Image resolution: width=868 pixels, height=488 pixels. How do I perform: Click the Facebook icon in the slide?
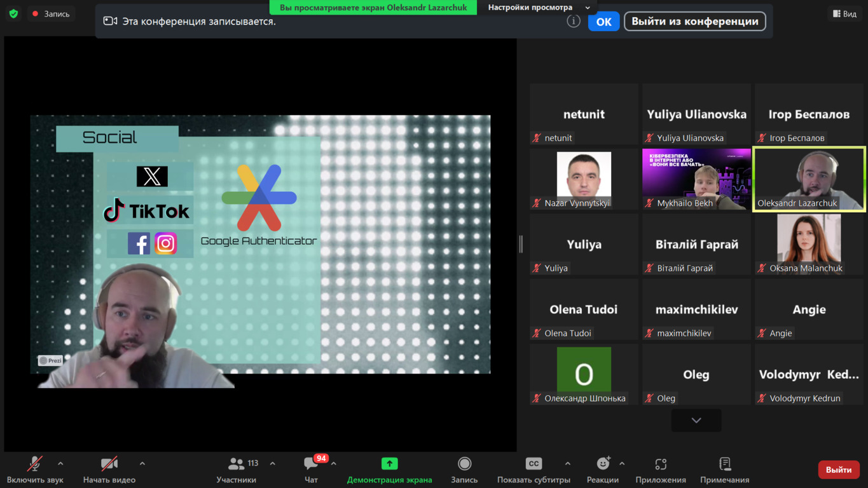click(139, 243)
